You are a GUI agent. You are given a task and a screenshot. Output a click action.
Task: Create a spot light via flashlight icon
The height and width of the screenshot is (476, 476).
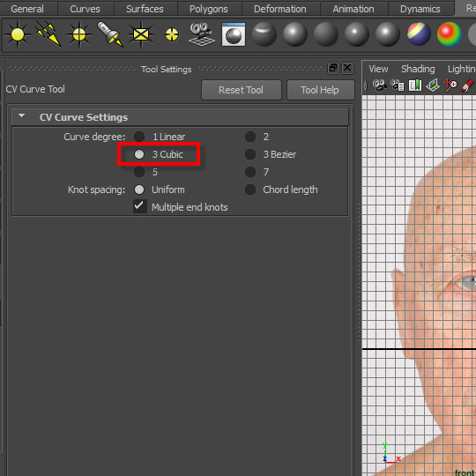pos(110,34)
